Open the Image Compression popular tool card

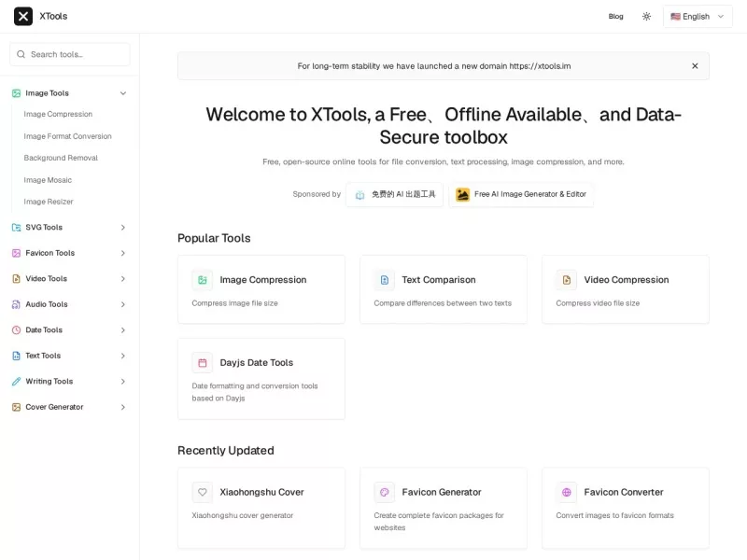(261, 289)
